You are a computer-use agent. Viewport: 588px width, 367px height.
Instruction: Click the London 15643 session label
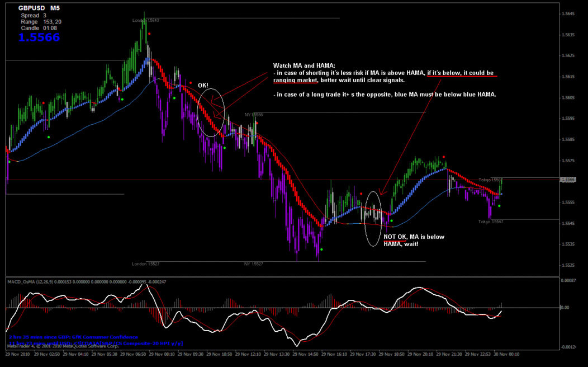(x=145, y=21)
